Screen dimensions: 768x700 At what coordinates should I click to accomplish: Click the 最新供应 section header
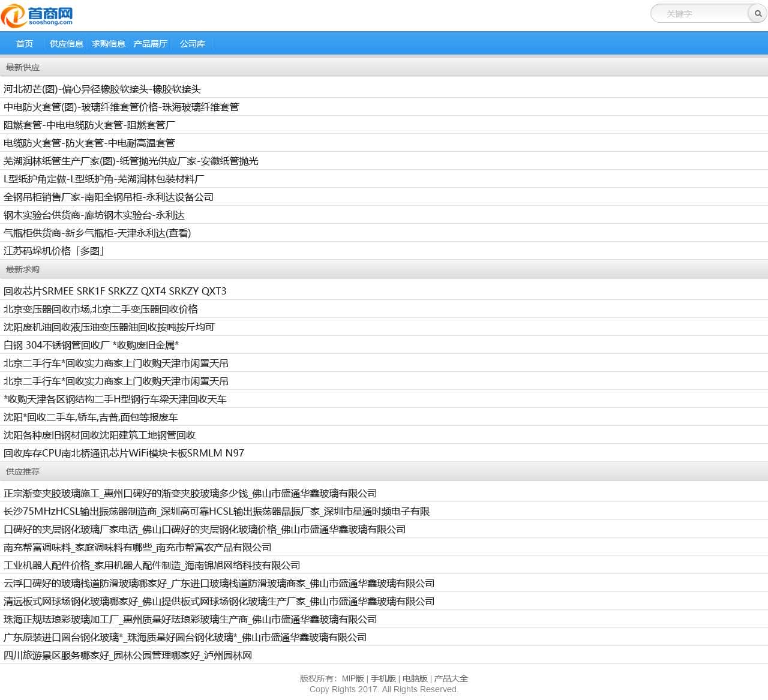(23, 67)
